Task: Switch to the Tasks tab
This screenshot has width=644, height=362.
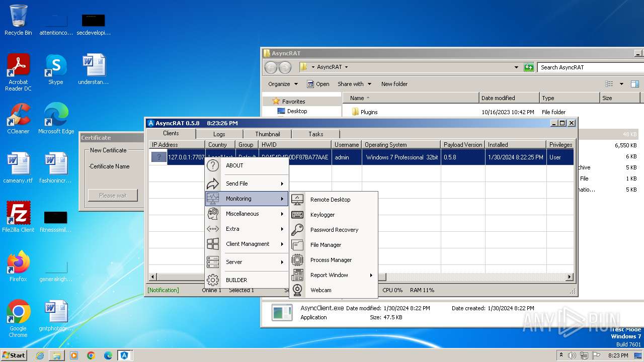Action: [x=316, y=134]
